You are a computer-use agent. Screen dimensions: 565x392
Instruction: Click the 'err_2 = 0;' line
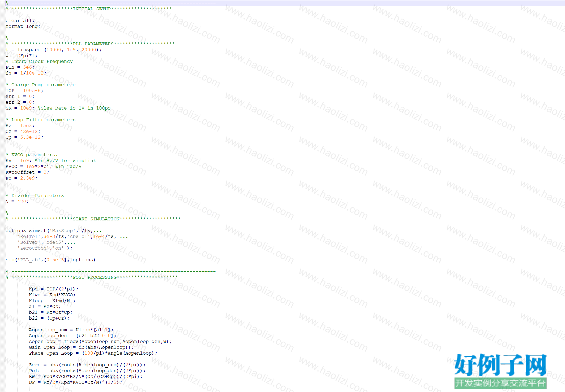click(x=20, y=102)
